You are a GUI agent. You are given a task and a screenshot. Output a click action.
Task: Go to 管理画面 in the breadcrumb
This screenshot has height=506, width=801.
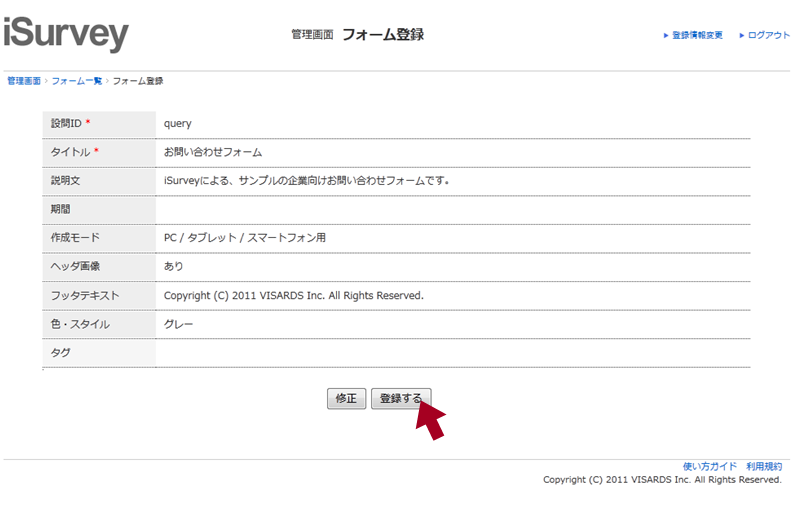click(24, 80)
